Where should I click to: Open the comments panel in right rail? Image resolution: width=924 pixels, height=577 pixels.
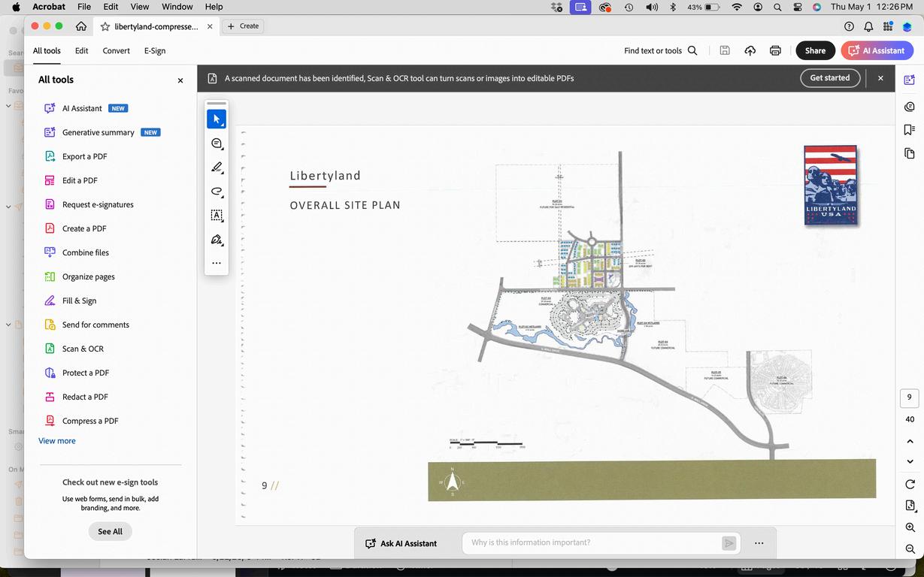910,106
